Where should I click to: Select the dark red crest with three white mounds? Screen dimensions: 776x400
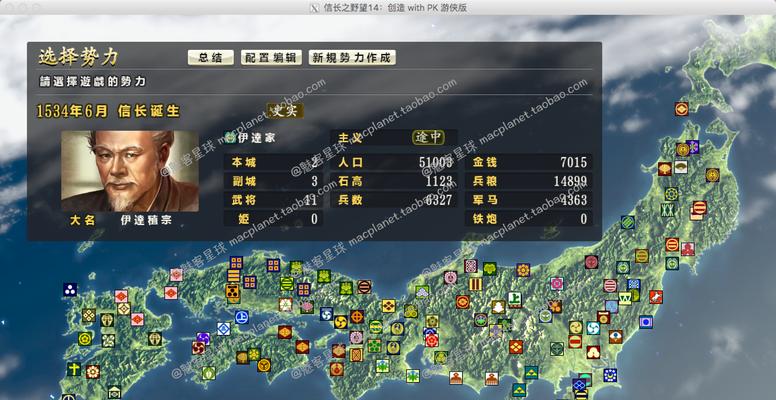pyautogui.click(x=593, y=352)
